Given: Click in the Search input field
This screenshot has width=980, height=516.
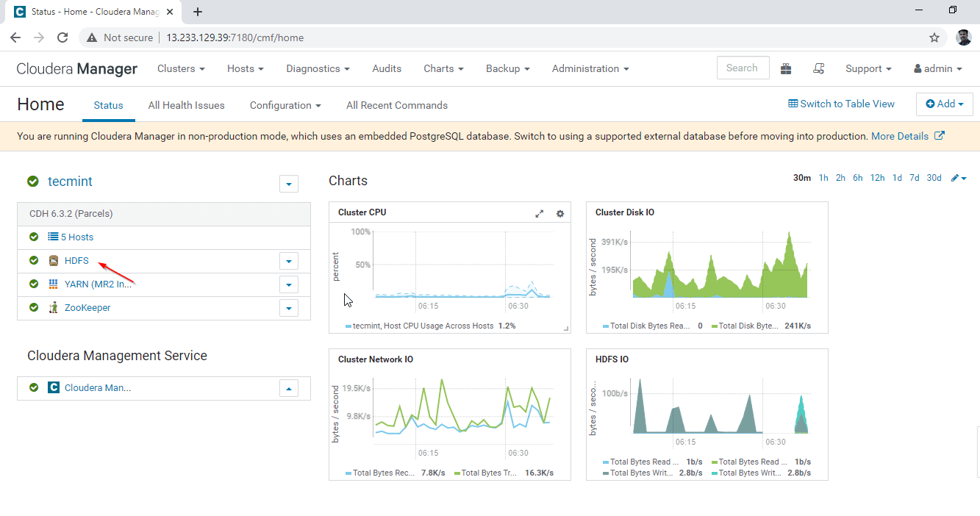Looking at the screenshot, I should pyautogui.click(x=743, y=68).
